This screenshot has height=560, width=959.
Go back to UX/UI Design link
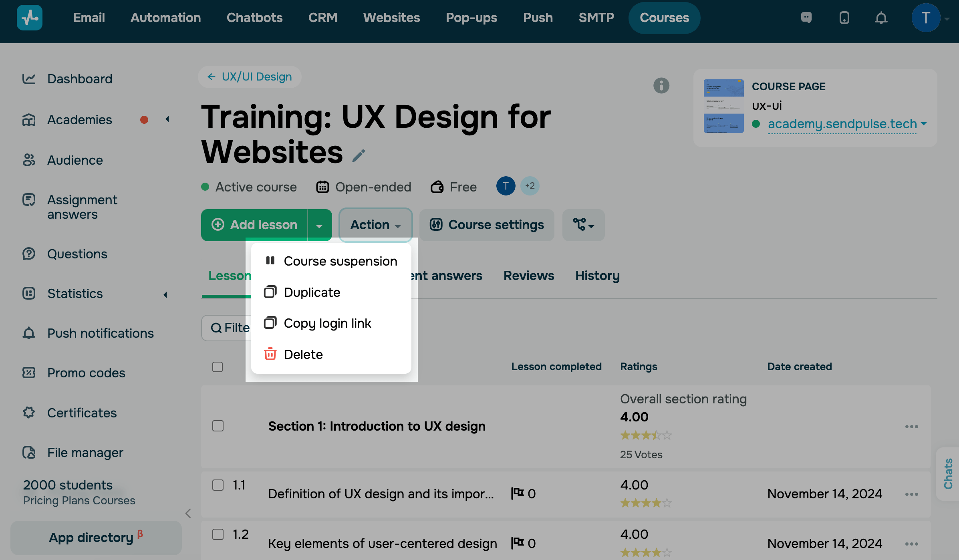[250, 77]
